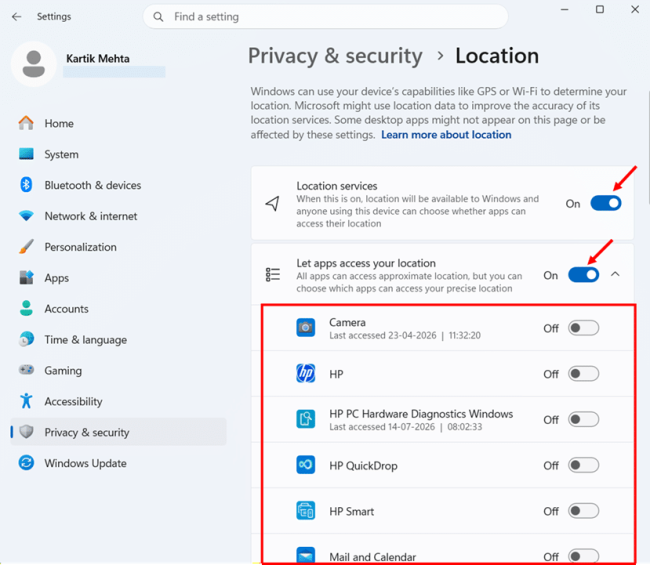
Task: Click the Accessibility figure icon
Action: click(26, 401)
